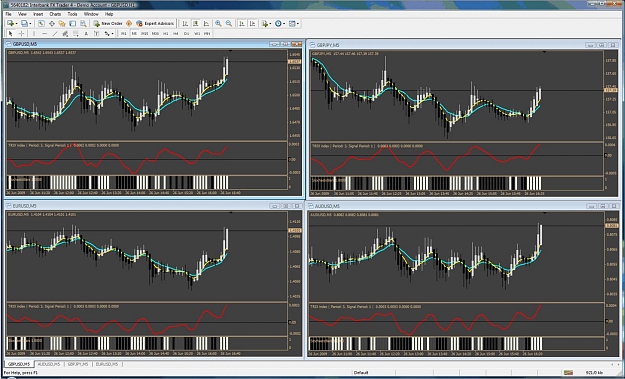The height and width of the screenshot is (379, 625).
Task: Expand the Periods dropdown arrow
Action: (x=284, y=24)
